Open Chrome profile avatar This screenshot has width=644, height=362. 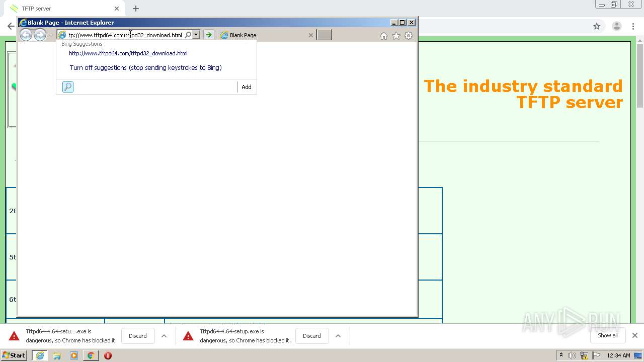tap(616, 26)
